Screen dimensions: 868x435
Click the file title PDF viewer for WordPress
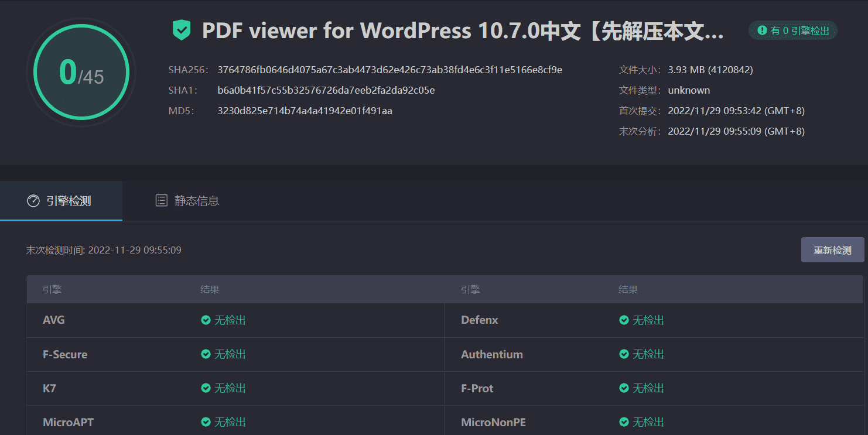click(463, 30)
